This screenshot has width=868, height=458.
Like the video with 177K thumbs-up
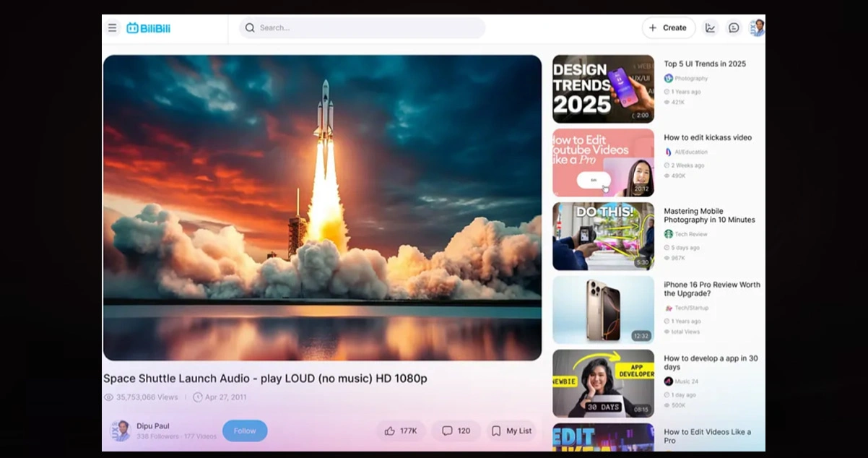point(401,431)
